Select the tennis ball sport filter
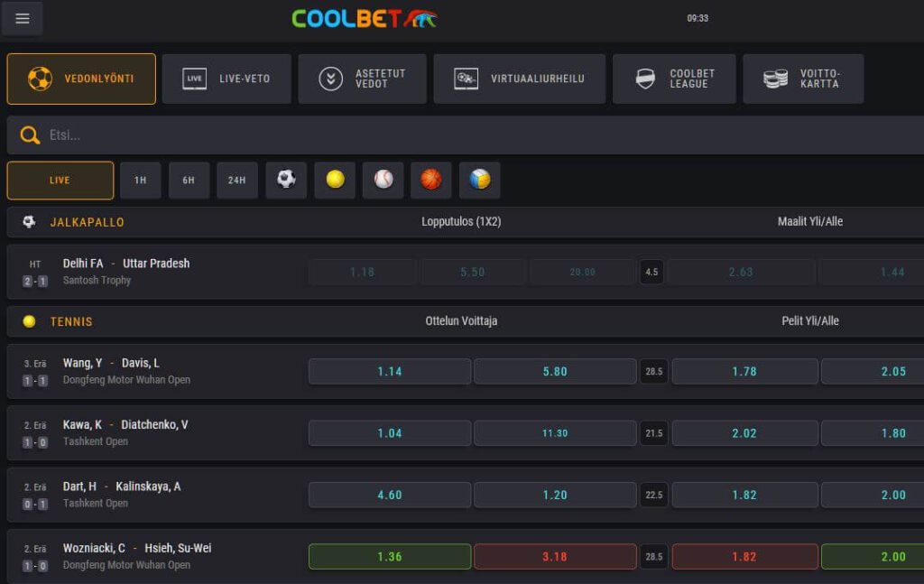 (x=335, y=179)
